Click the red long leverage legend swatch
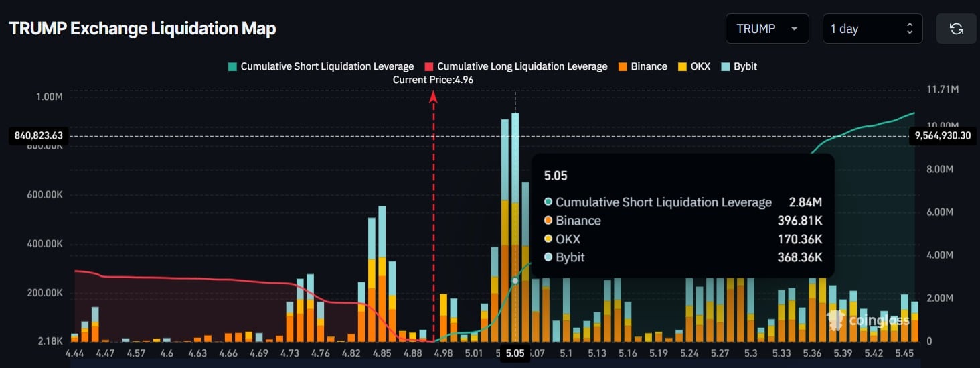The width and height of the screenshot is (980, 368). pos(428,66)
